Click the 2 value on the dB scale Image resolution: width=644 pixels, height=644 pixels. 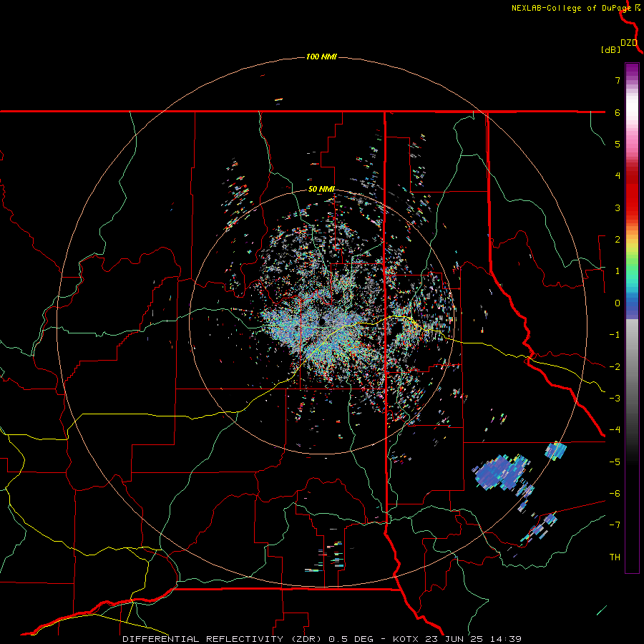tap(618, 240)
